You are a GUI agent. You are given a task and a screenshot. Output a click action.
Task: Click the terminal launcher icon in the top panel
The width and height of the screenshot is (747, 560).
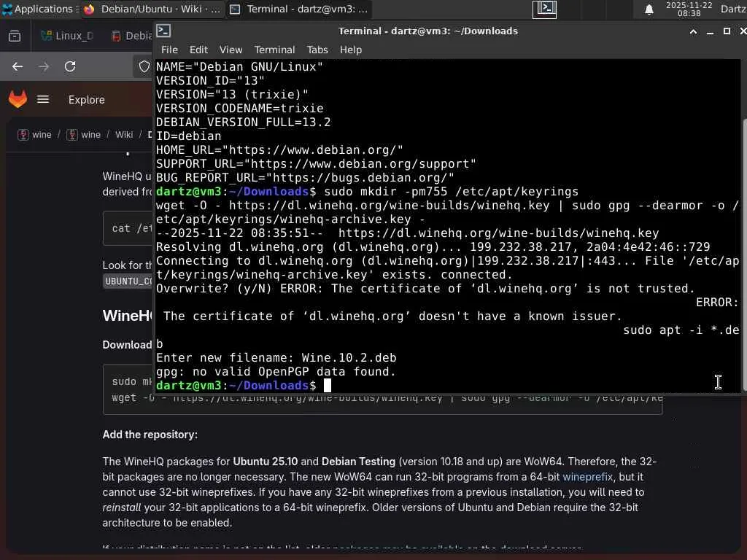point(544,9)
